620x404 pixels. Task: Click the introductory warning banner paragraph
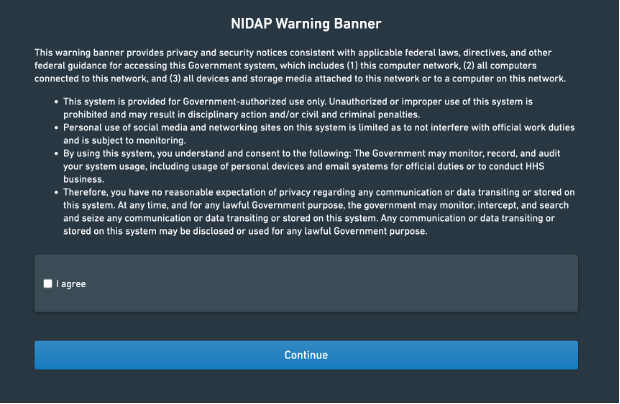point(300,65)
